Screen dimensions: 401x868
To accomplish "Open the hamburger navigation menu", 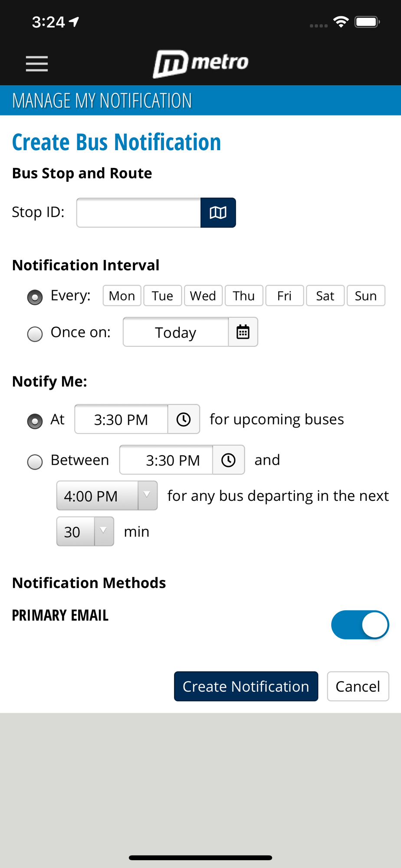I will 37,64.
